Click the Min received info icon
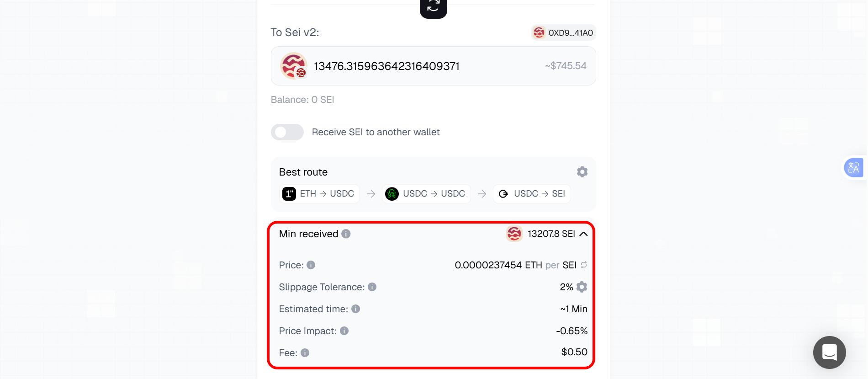The width and height of the screenshot is (868, 379). coord(346,234)
